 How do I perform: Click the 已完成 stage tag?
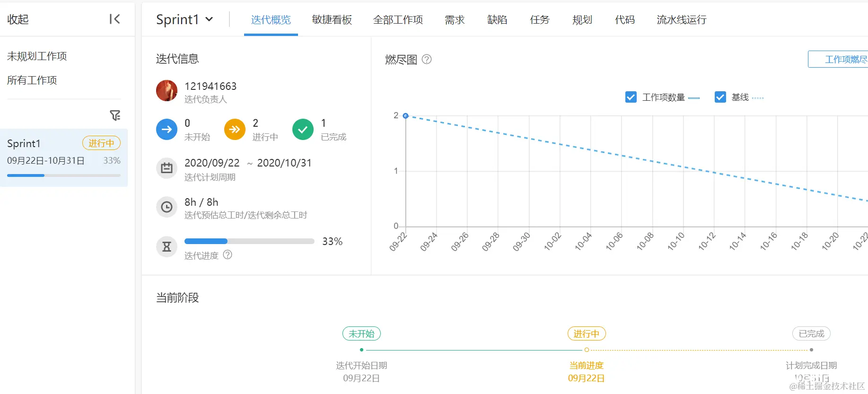click(x=811, y=333)
